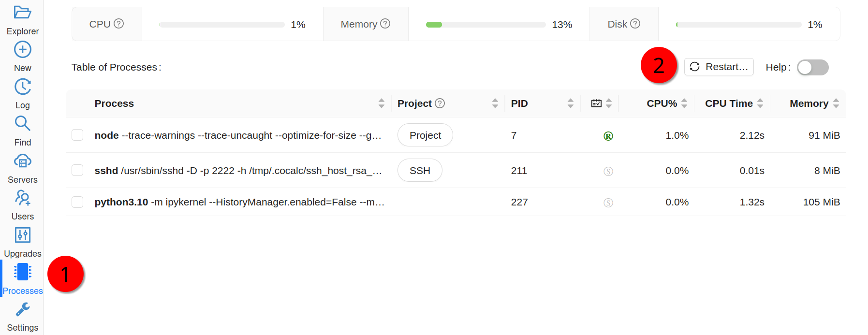This screenshot has height=335, width=868.
Task: Open the Find magnifier icon
Action: pyautogui.click(x=22, y=124)
